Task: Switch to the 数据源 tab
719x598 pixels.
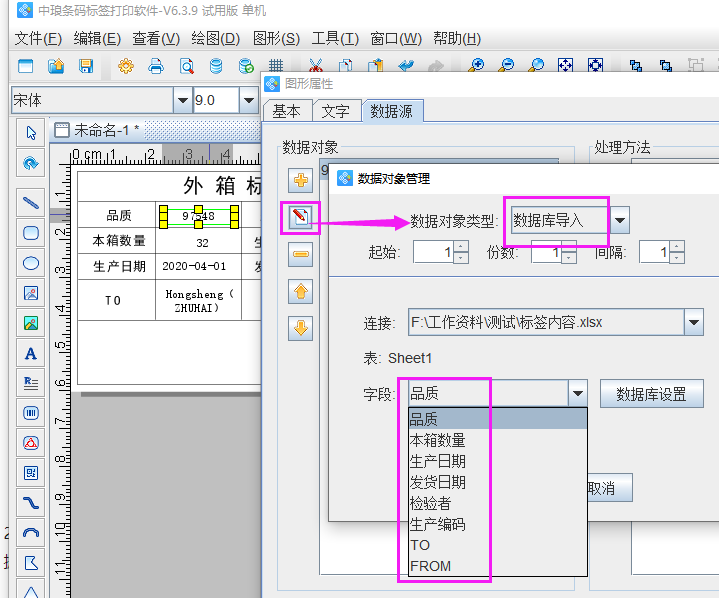Action: point(392,111)
